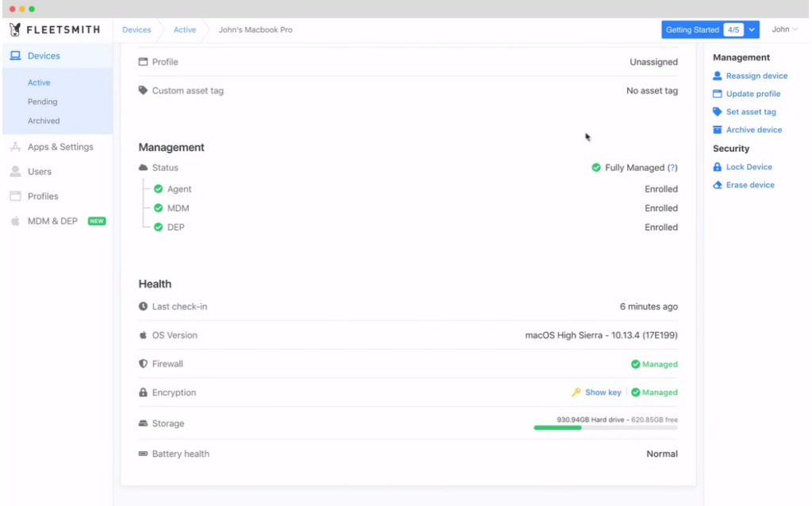Expand the Getting Started dropdown arrow

pyautogui.click(x=752, y=29)
